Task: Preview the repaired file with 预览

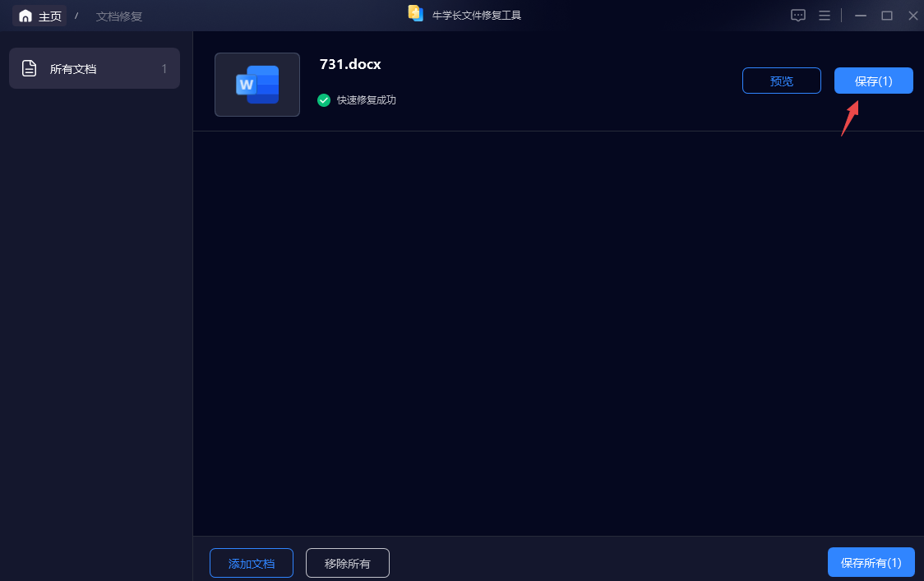Action: coord(781,81)
